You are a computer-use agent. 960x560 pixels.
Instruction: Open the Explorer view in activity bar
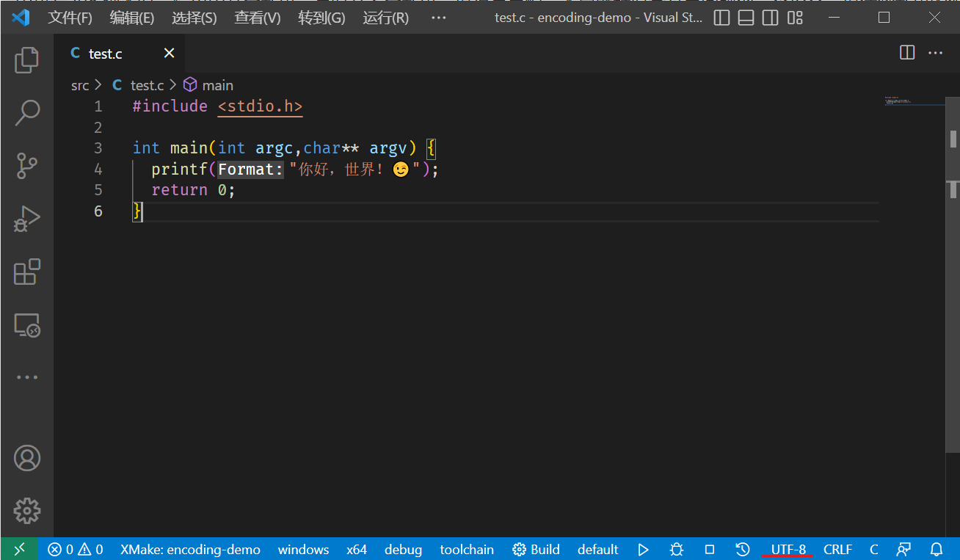coord(27,60)
